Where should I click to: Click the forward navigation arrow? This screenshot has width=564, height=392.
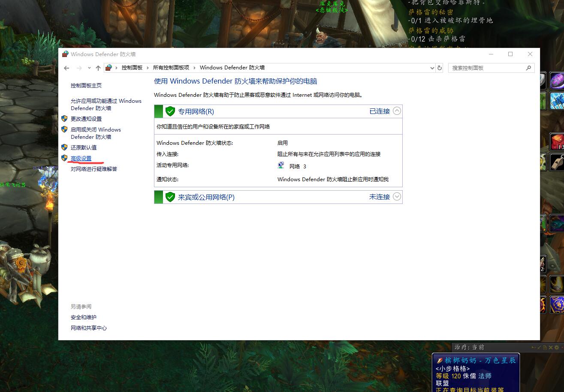pos(79,68)
